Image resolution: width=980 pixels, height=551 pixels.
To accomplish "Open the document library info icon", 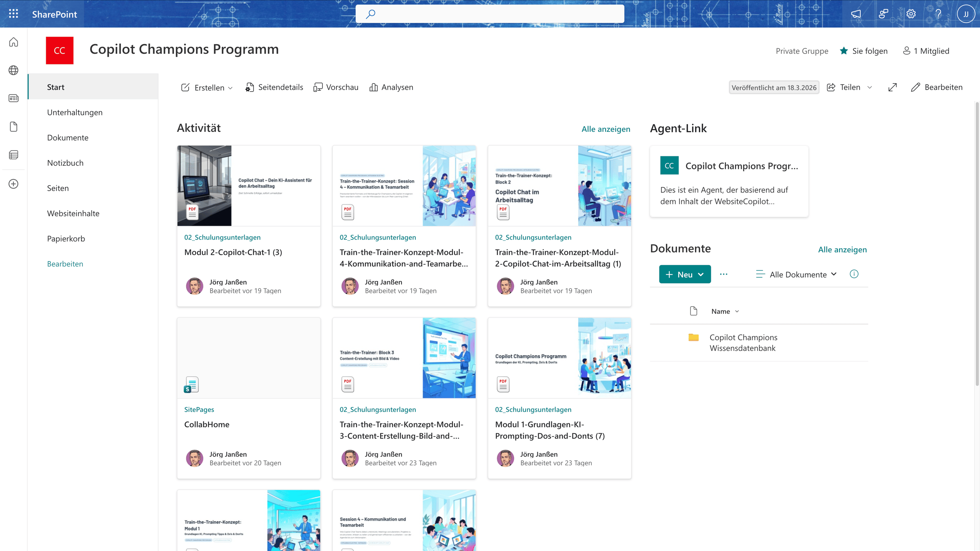I will pyautogui.click(x=854, y=274).
